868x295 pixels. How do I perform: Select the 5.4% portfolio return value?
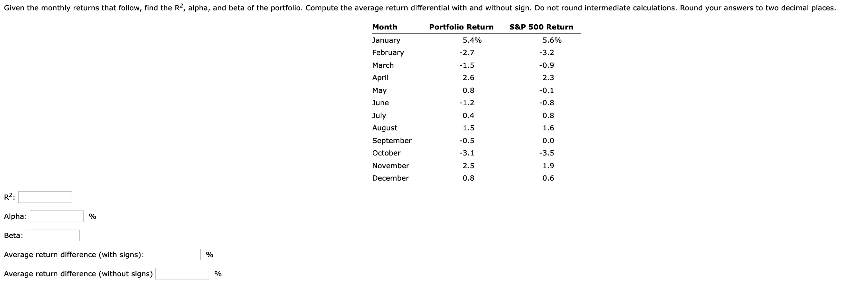pyautogui.click(x=472, y=40)
